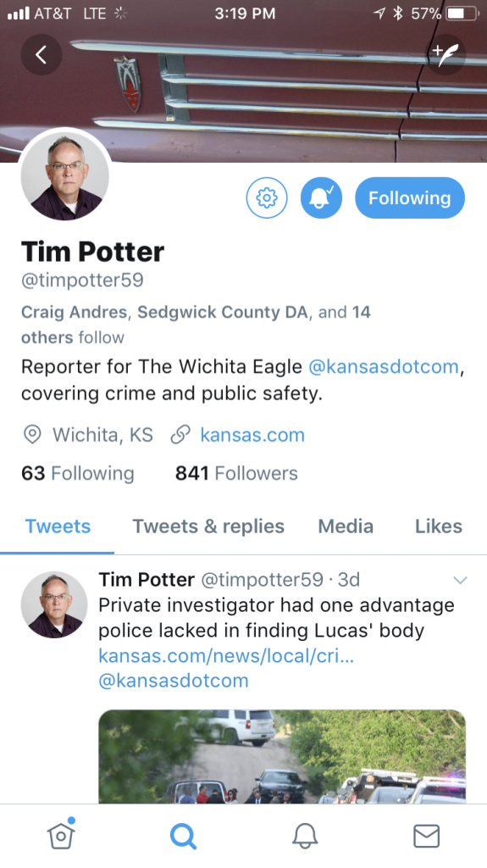Screen dimensions: 487x868
Task: Tap the back arrow icon
Action: click(42, 54)
